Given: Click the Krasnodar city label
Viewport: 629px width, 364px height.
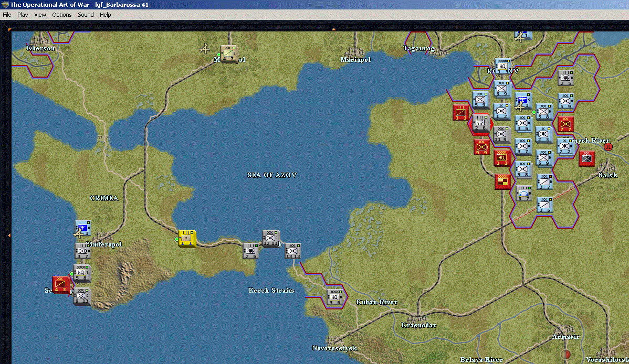Looking at the screenshot, I should 418,325.
